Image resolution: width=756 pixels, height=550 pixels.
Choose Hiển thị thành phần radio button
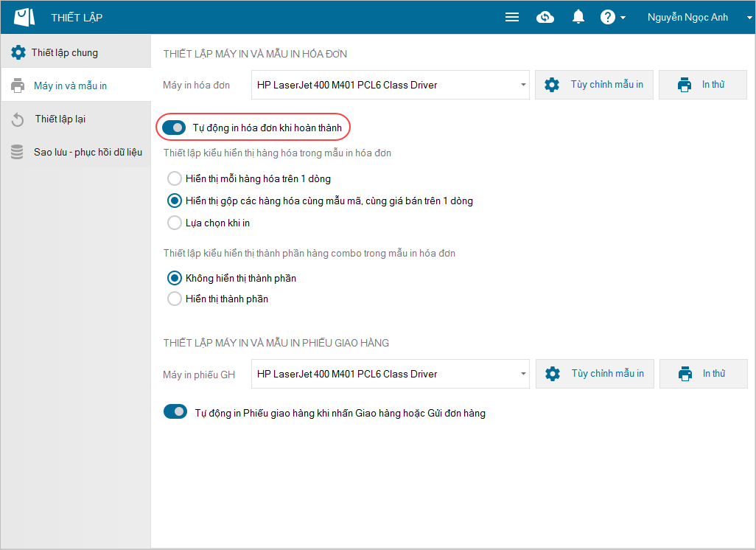tap(175, 299)
